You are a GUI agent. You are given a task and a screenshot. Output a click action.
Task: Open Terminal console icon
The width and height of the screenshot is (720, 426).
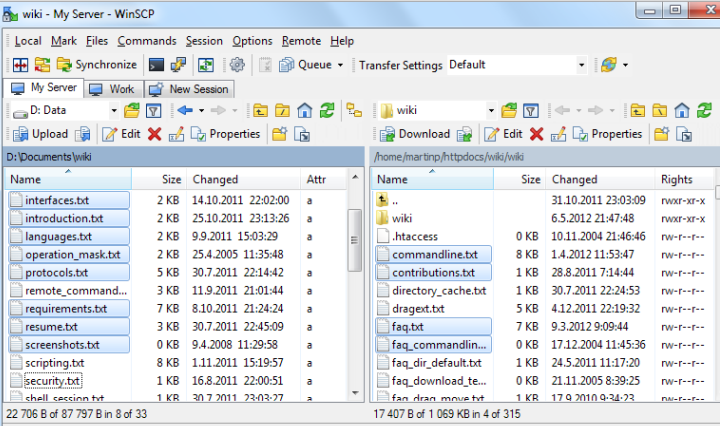[157, 65]
